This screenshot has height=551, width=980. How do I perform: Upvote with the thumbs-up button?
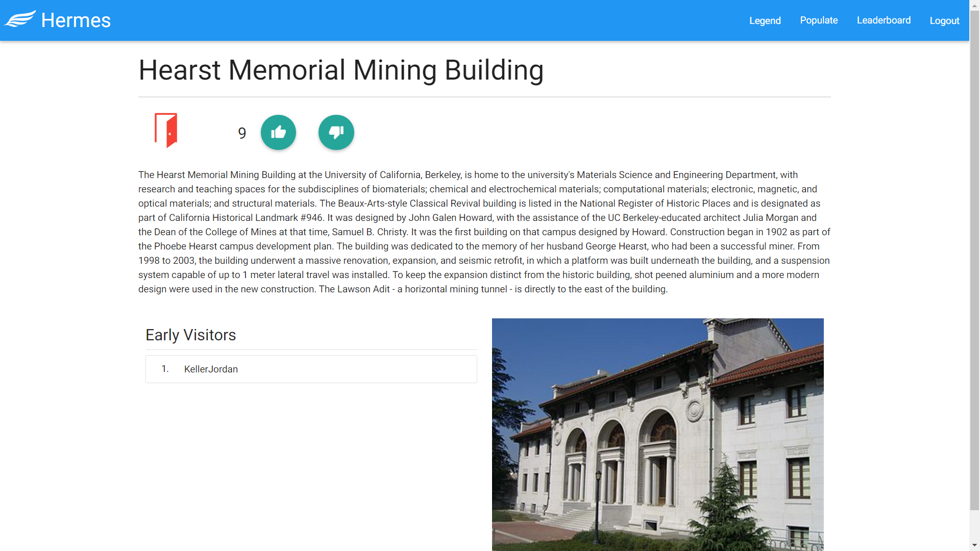(x=278, y=133)
